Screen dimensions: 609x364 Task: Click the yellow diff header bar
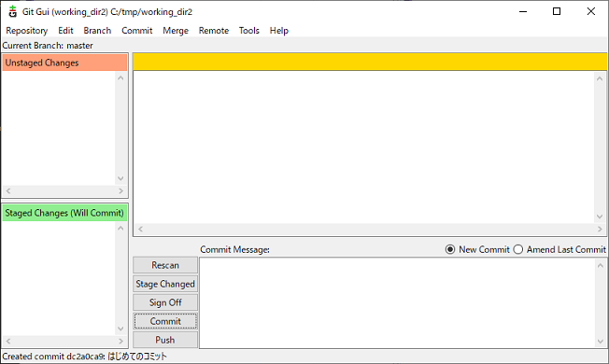pos(370,63)
